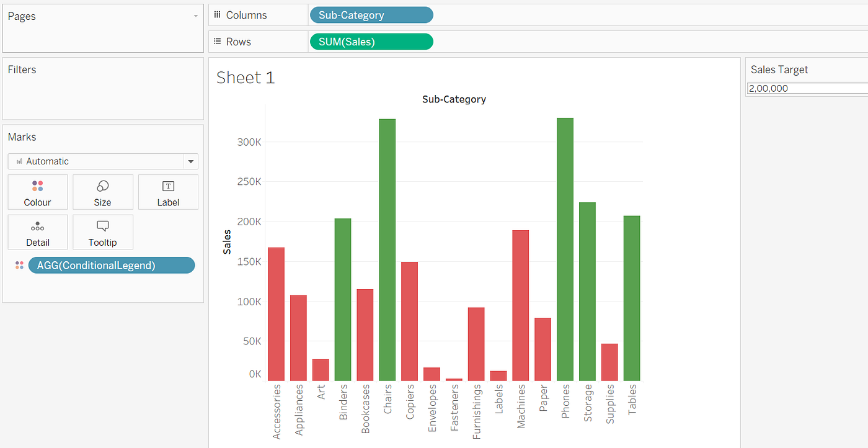Open the Tooltip editor on the Marks card
The image size is (868, 448).
[102, 232]
